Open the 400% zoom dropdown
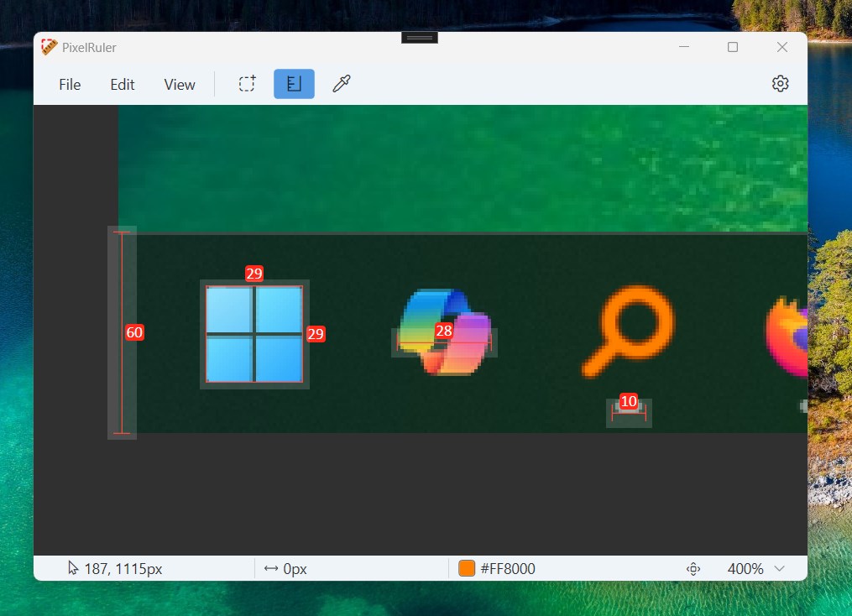Image resolution: width=852 pixels, height=616 pixels. pos(755,569)
